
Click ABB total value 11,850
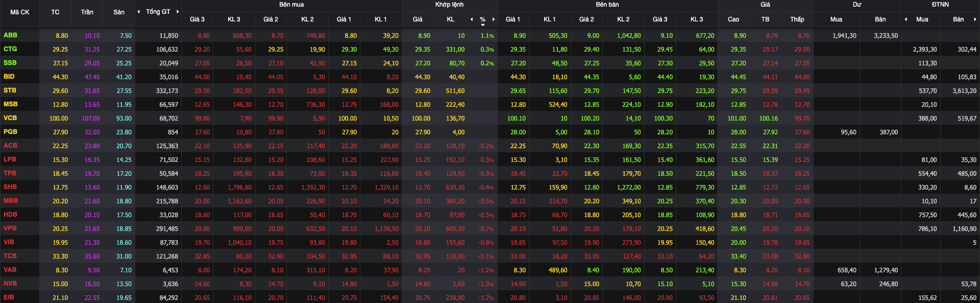tap(169, 36)
